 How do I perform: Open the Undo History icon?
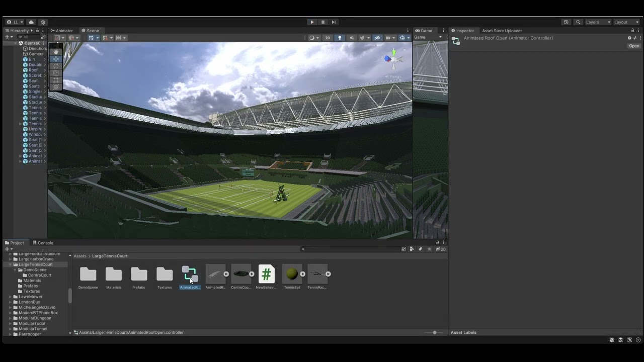[x=566, y=22]
